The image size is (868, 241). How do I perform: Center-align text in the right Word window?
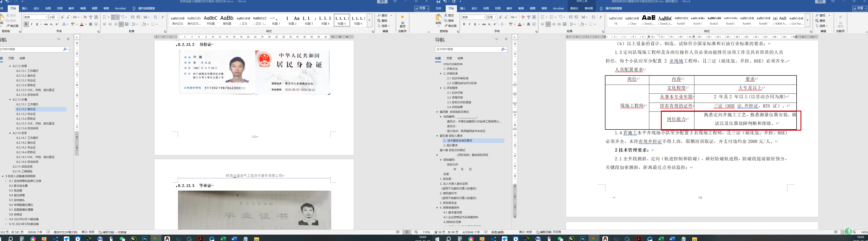pos(548,24)
